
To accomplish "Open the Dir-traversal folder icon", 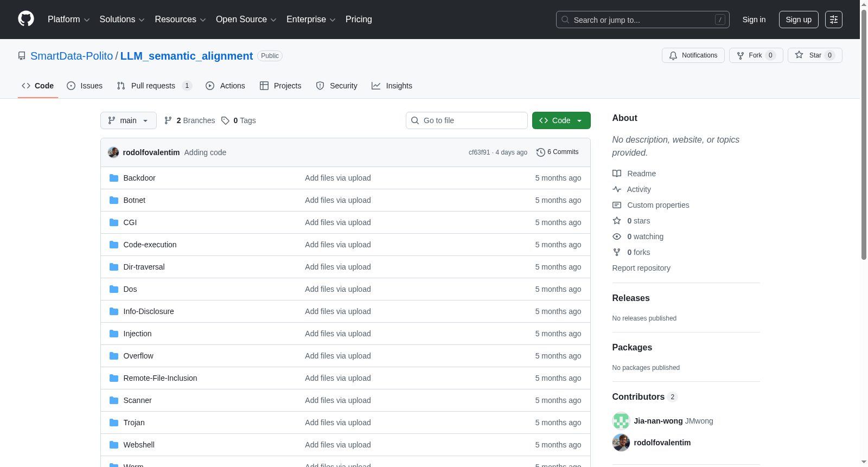I will click(x=114, y=267).
